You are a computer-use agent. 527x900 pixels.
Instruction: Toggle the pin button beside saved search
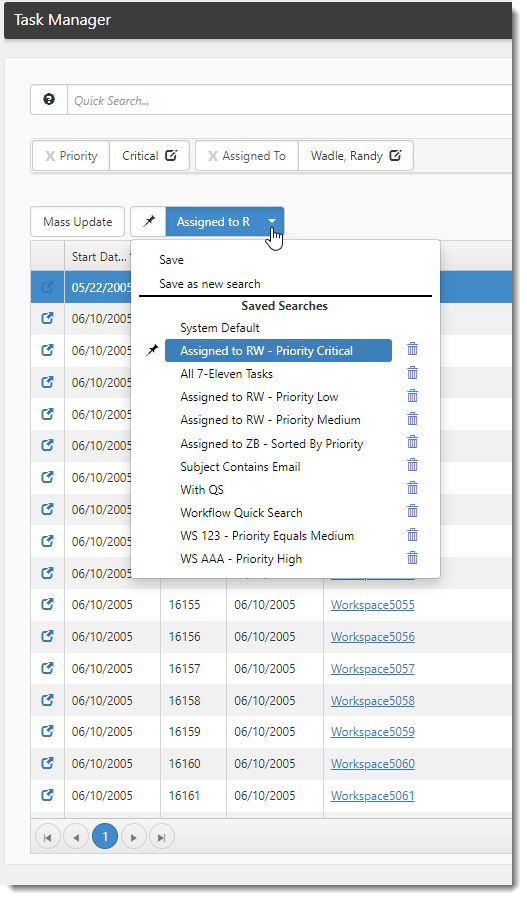click(149, 222)
